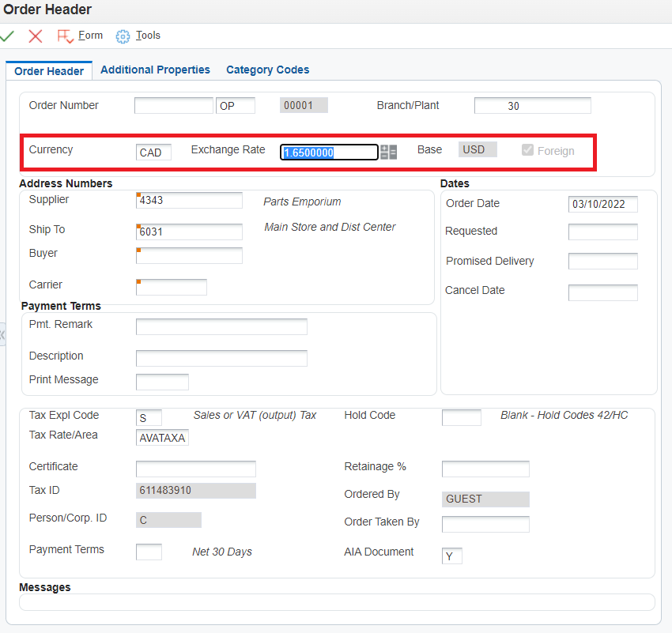This screenshot has height=633, width=672.
Task: Click the Print Message input field
Action: click(x=162, y=382)
